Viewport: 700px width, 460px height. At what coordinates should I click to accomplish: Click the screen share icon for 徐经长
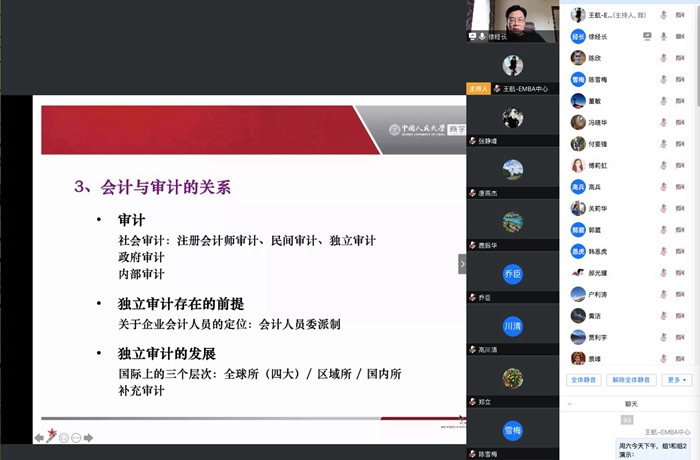[647, 36]
